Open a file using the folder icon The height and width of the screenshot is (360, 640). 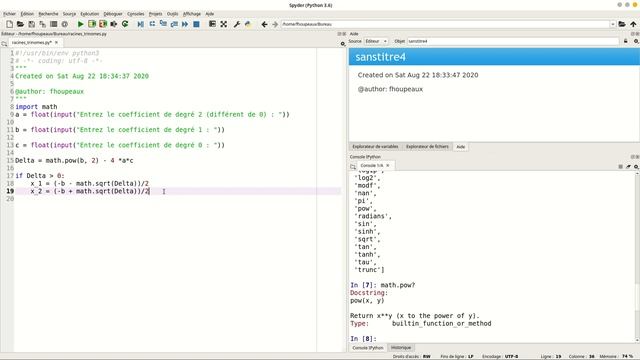coord(20,24)
